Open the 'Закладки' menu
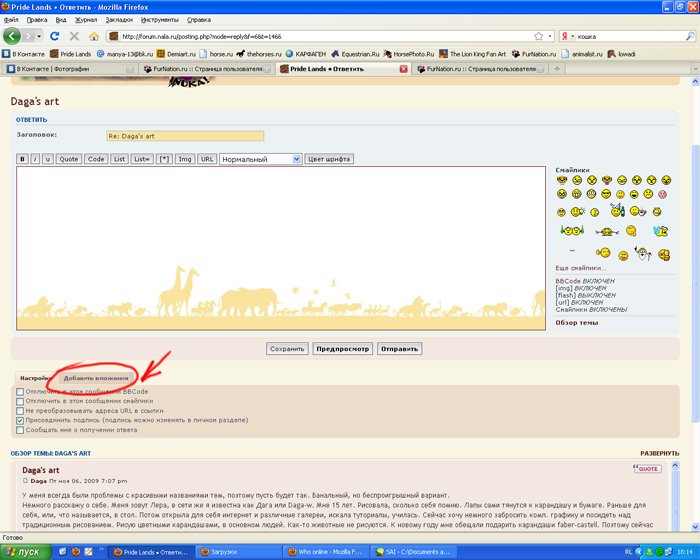 [x=118, y=19]
